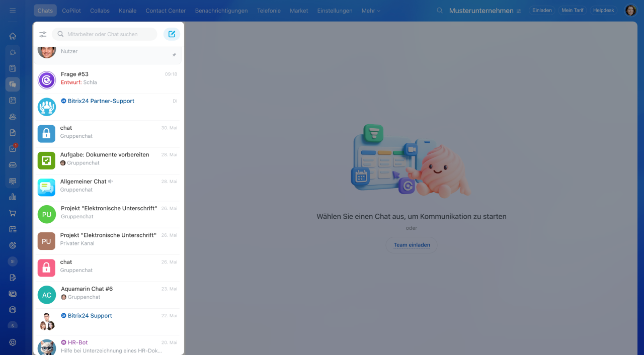Start a new chat with compose icon
The width and height of the screenshot is (644, 355).
(172, 34)
